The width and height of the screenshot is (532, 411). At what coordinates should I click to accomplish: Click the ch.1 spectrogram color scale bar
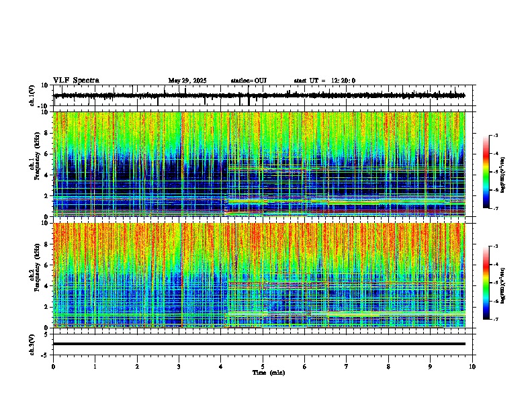coord(486,172)
